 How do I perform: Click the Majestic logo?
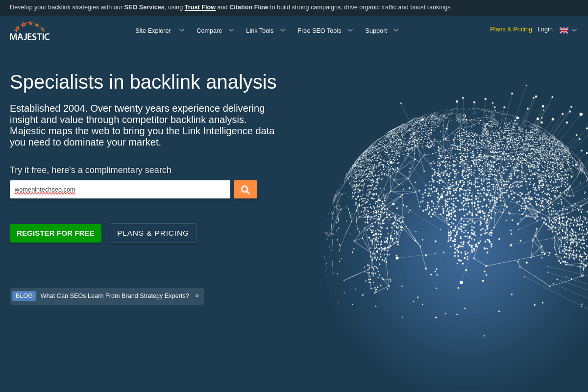click(x=29, y=31)
